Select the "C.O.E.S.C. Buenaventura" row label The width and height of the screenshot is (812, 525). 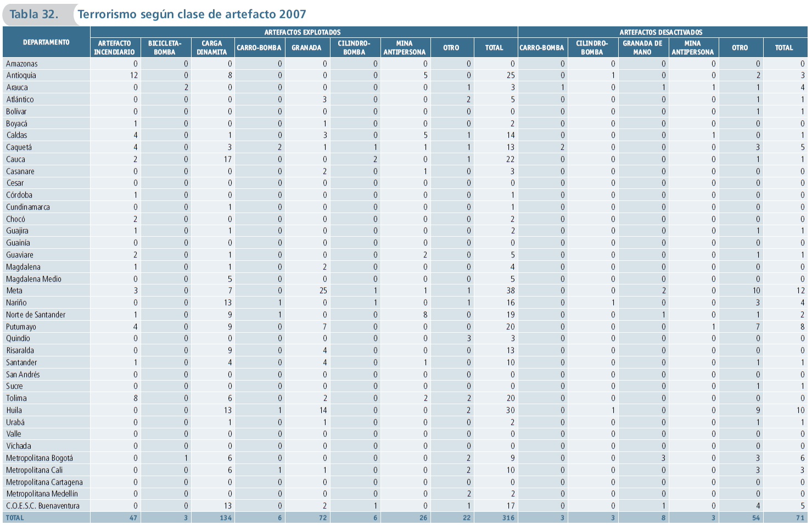(x=43, y=506)
